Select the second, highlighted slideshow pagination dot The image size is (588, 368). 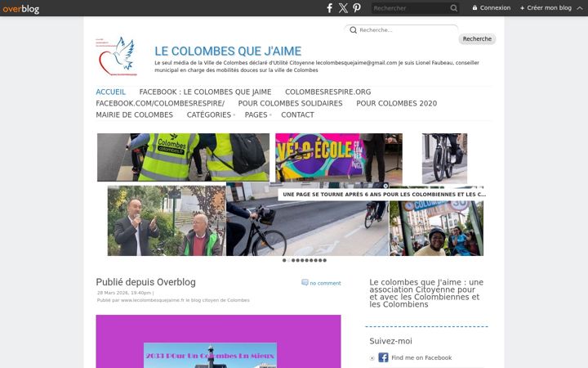[x=289, y=260]
